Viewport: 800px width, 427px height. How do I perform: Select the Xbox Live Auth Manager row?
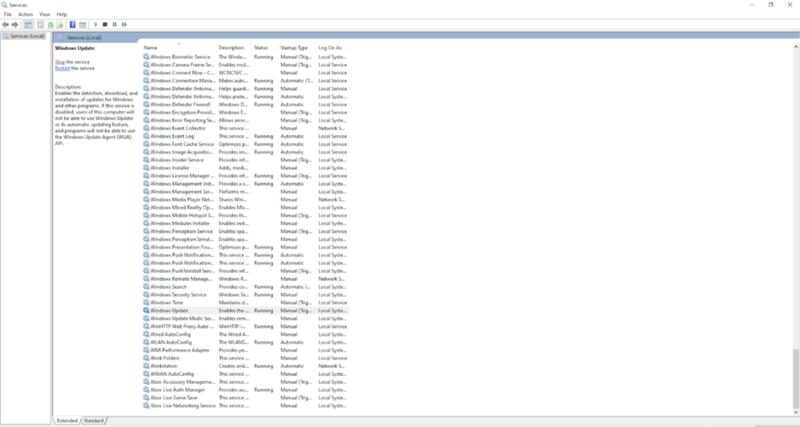tap(245, 390)
